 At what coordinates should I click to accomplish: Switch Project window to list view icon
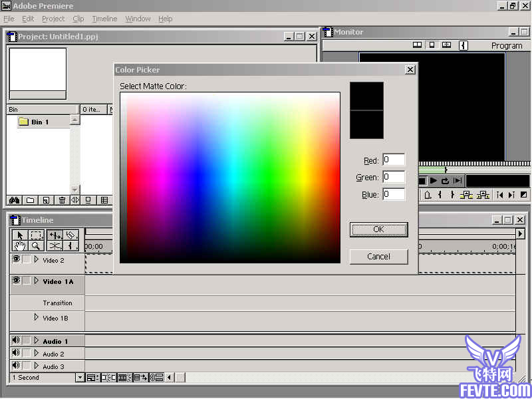104,200
